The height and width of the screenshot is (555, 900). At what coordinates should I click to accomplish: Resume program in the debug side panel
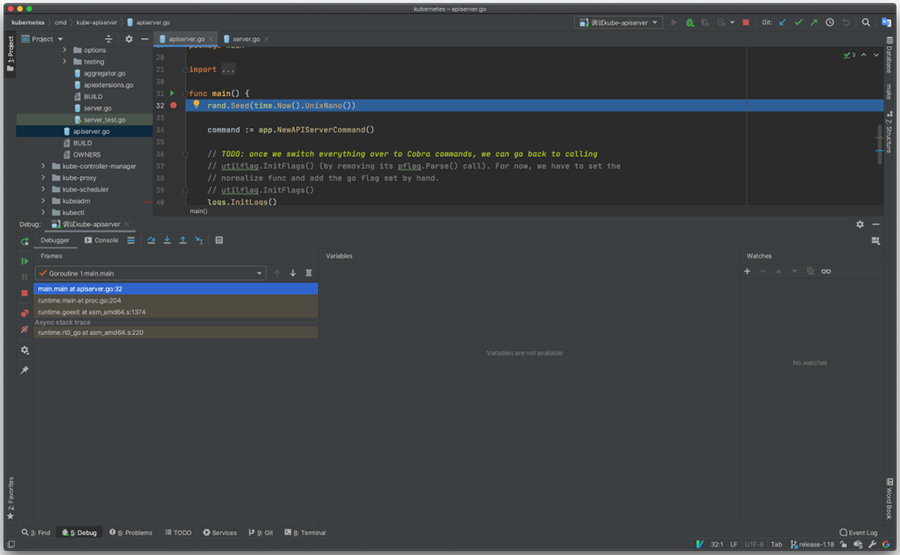[25, 261]
